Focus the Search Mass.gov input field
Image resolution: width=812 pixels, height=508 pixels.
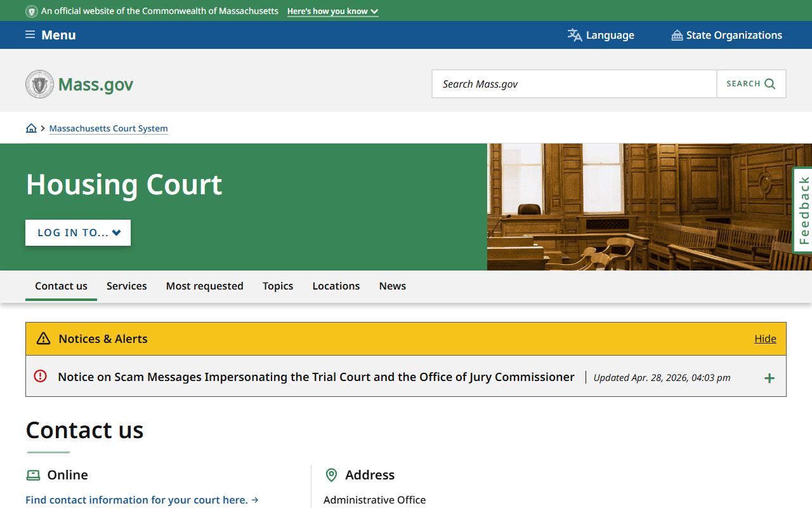click(x=574, y=84)
